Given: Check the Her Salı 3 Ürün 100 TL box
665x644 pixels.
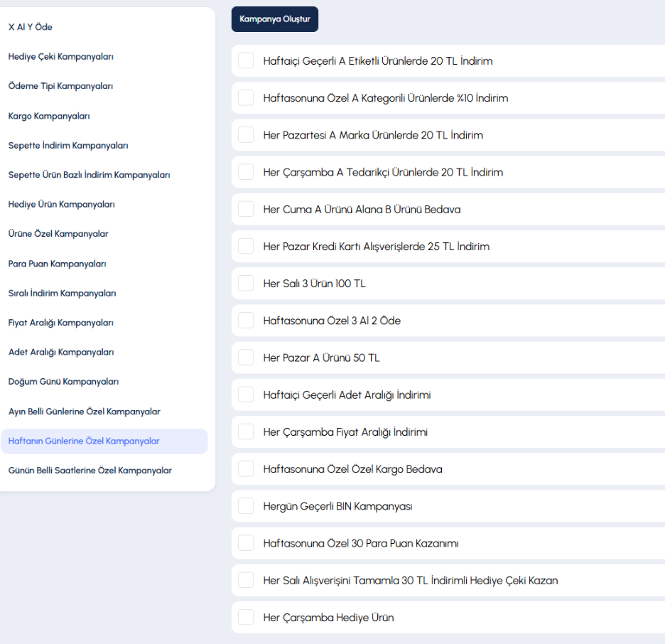Looking at the screenshot, I should pyautogui.click(x=246, y=284).
